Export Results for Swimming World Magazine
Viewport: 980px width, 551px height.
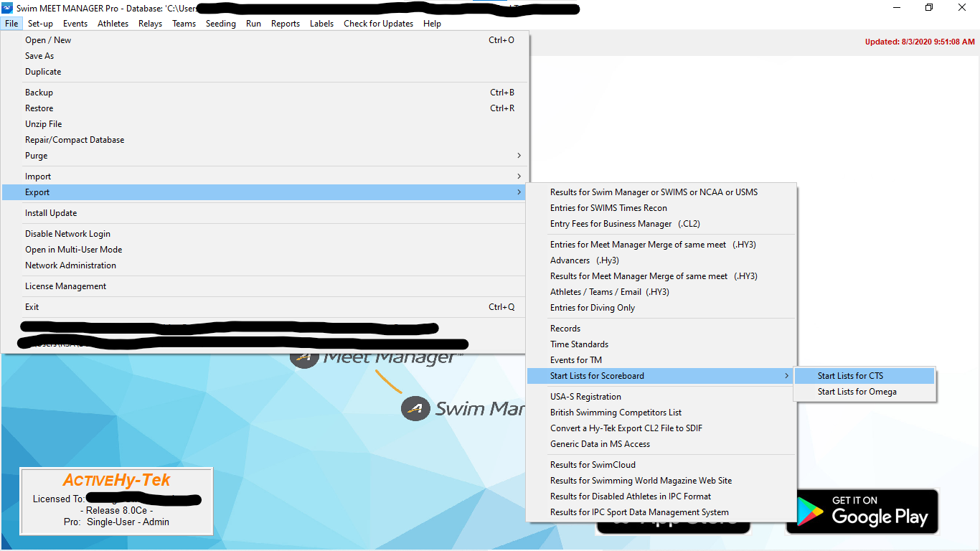661,481
